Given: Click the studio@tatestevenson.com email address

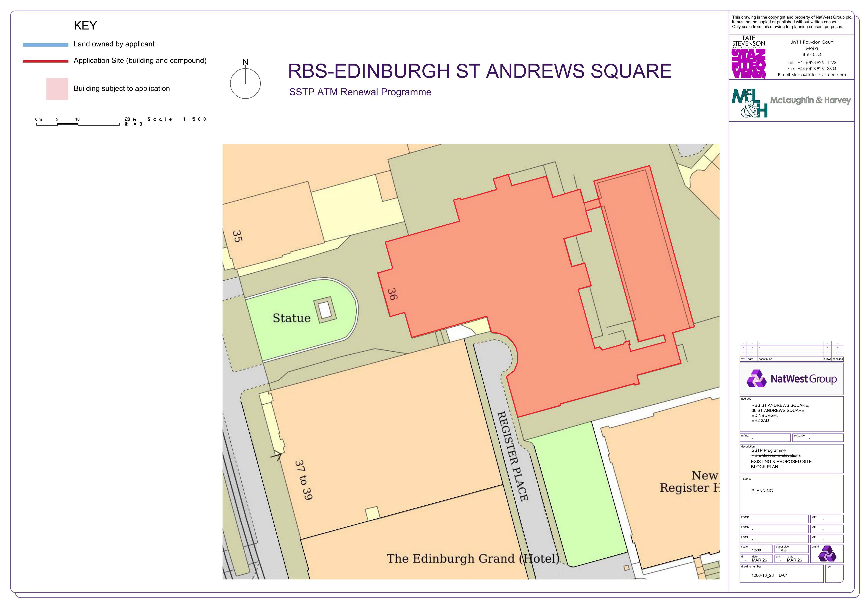Looking at the screenshot, I should [x=819, y=75].
